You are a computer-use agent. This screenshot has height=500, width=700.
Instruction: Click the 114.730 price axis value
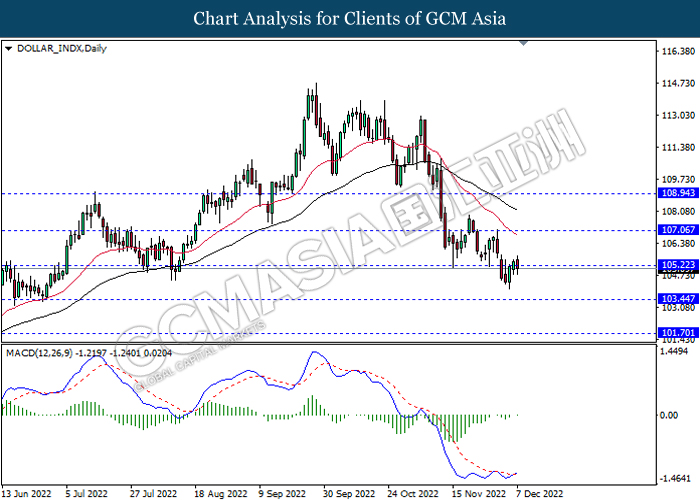[678, 83]
